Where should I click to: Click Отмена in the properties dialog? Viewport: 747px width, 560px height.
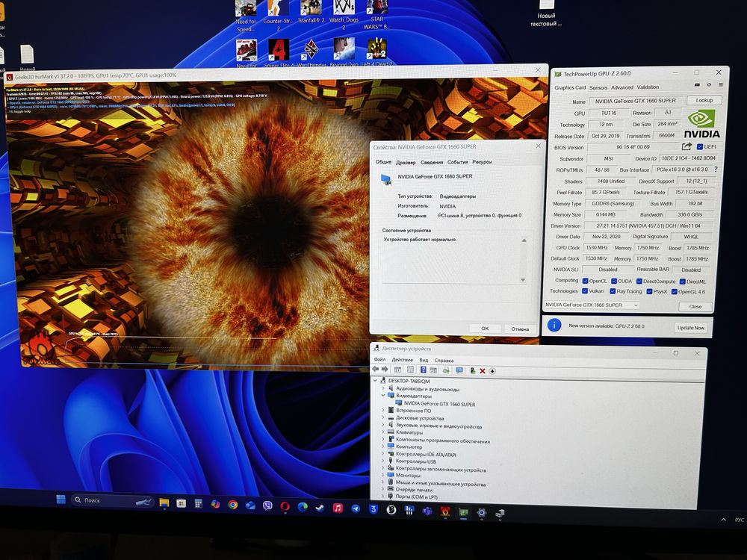point(520,329)
